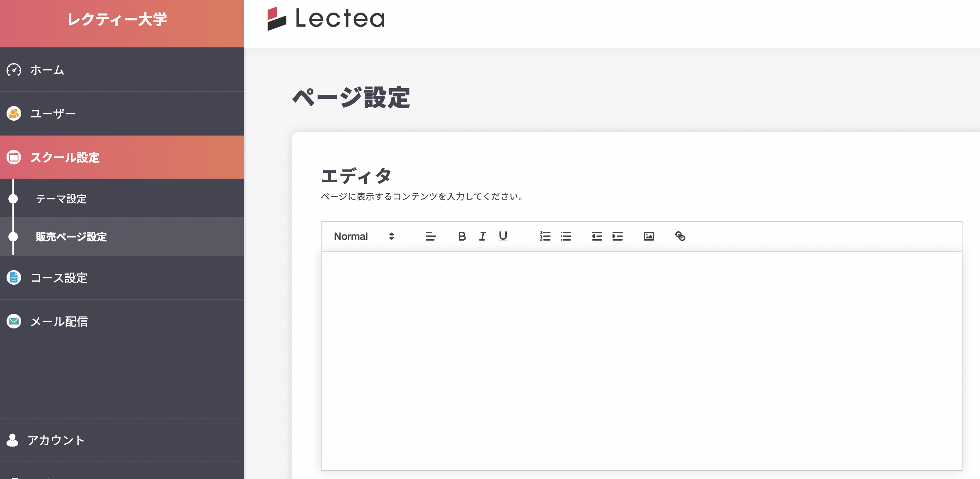Open the text alignment menu

pos(430,236)
